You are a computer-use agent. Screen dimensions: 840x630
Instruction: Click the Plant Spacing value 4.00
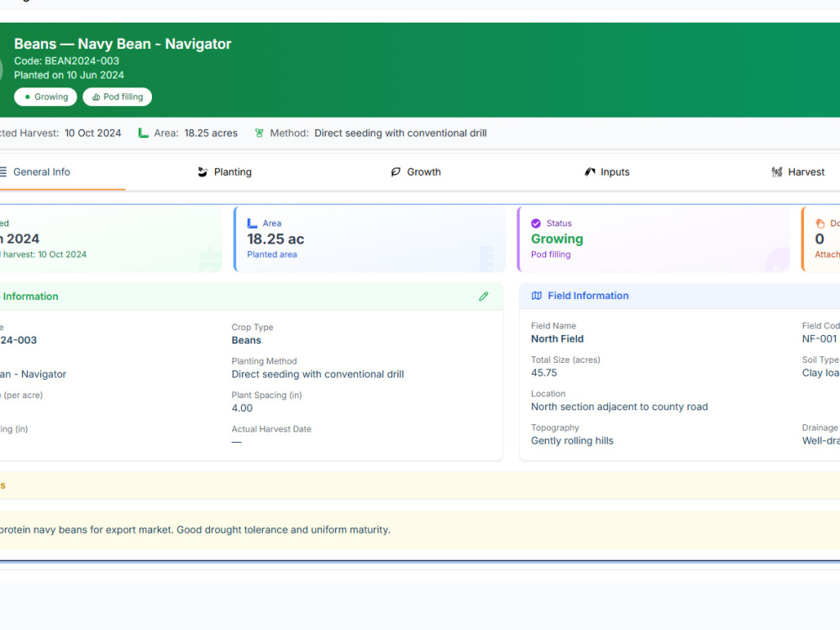point(242,408)
